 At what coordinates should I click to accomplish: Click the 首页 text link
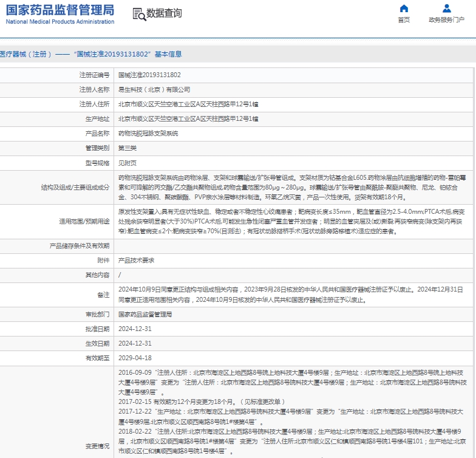pos(404,19)
